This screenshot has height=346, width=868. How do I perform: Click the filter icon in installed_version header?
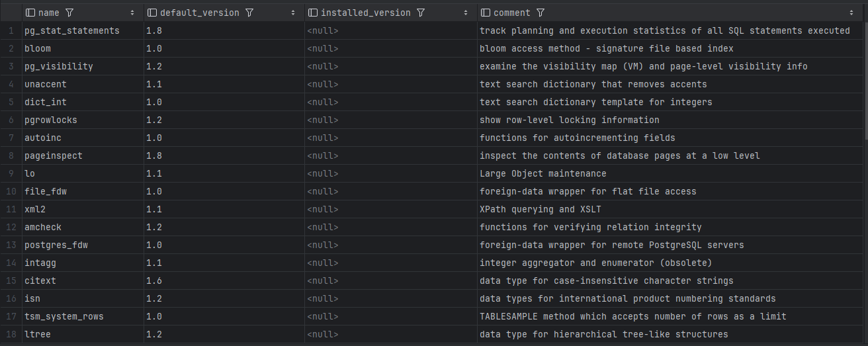point(421,13)
